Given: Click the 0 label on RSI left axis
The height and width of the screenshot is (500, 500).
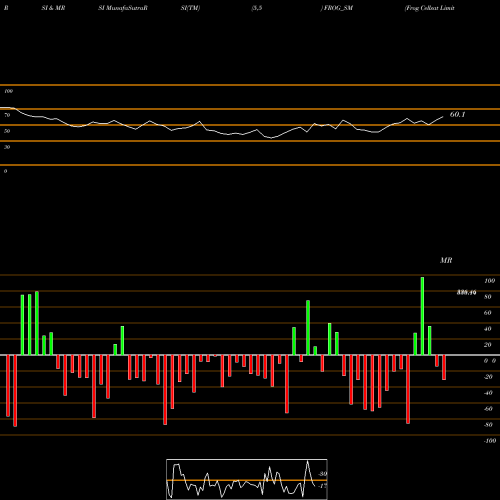Looking at the screenshot, I should pos(5,171).
